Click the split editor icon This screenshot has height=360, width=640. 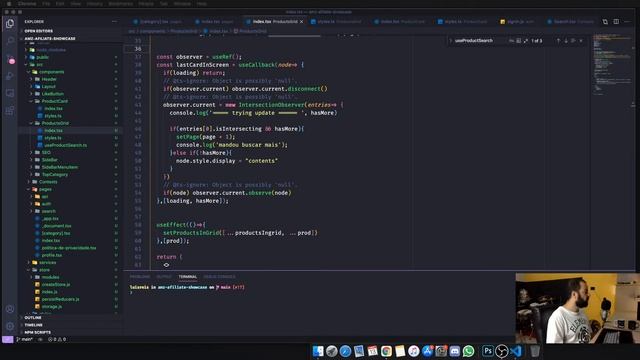(616, 22)
